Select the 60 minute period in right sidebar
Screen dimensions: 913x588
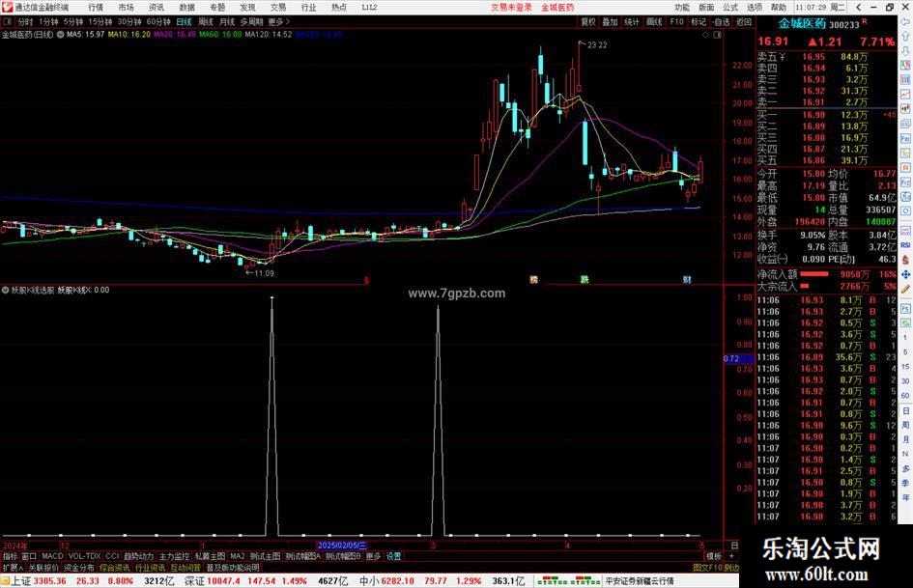[x=905, y=396]
